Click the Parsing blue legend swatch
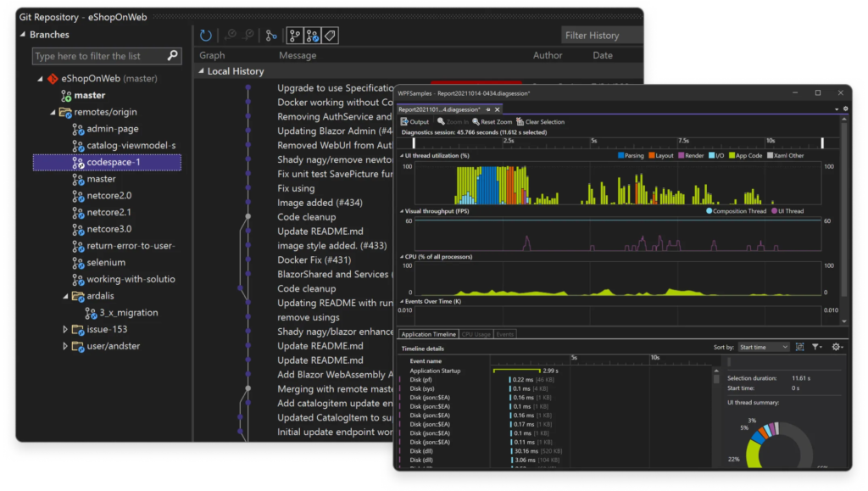Viewport: 868px width, 491px height. [620, 156]
